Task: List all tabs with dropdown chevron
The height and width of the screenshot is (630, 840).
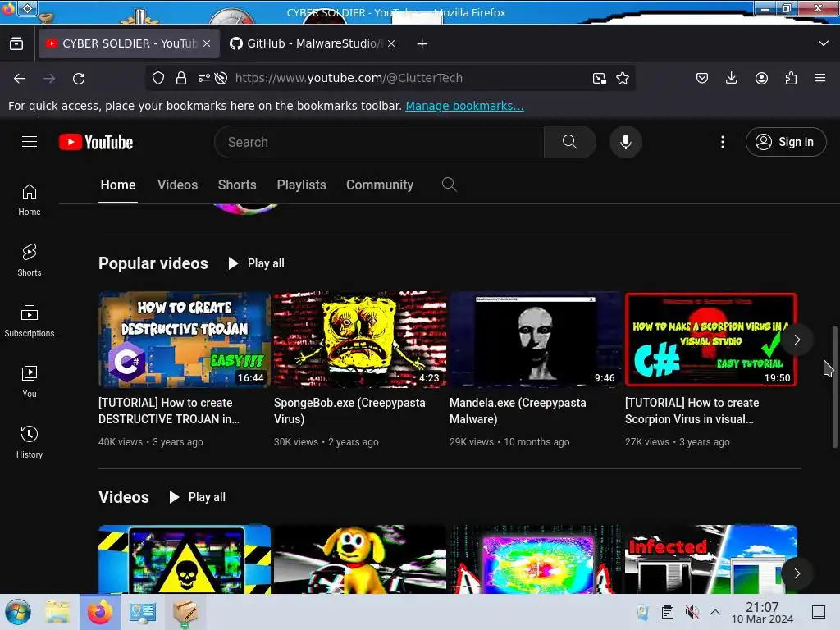Action: [x=824, y=43]
